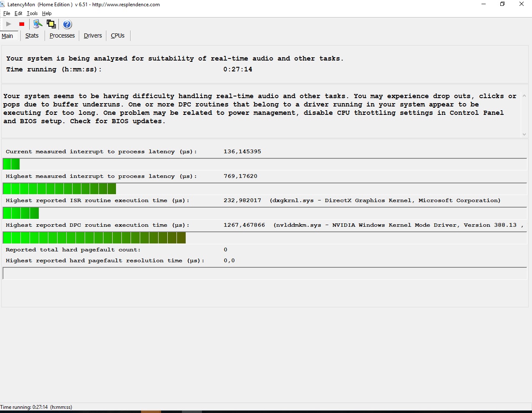This screenshot has height=413, width=532.
Task: Click 'Reported total hard pagefault count' label
Action: [73, 250]
